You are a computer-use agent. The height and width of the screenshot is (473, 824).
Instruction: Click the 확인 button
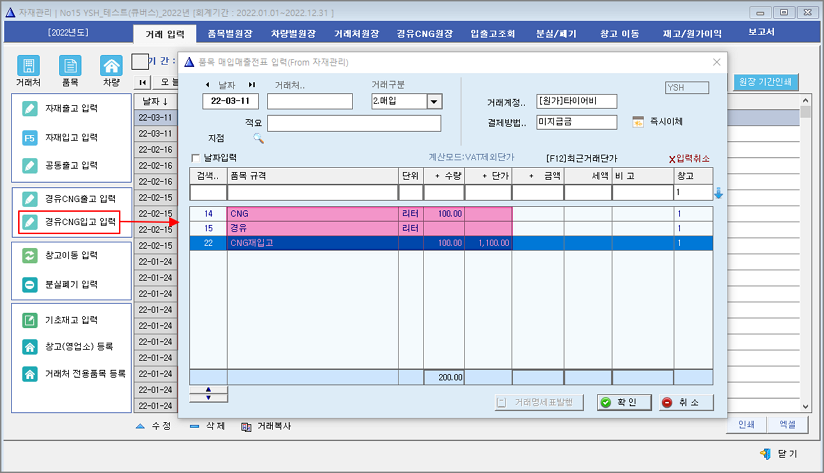624,403
